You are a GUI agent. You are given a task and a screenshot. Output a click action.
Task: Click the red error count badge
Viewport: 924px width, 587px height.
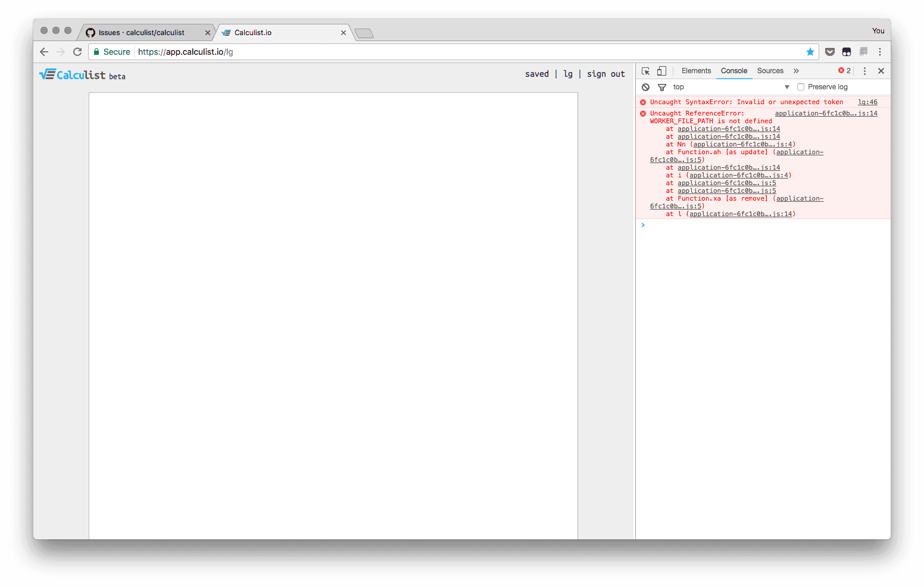pyautogui.click(x=845, y=71)
